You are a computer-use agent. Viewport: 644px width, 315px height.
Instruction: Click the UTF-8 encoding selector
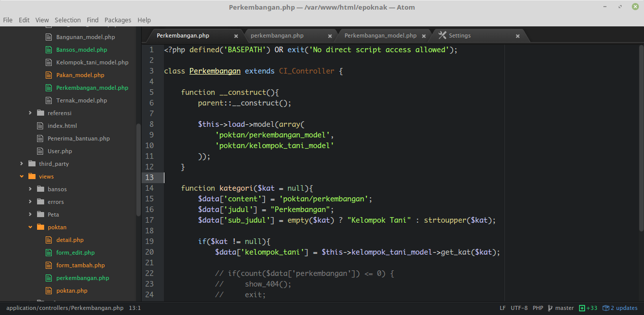point(518,307)
